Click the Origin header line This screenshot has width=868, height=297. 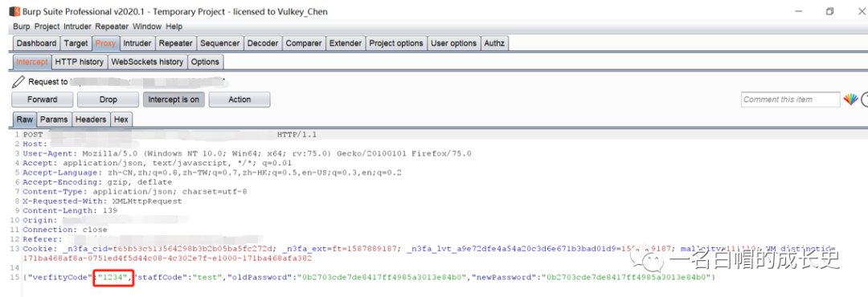pos(105,220)
